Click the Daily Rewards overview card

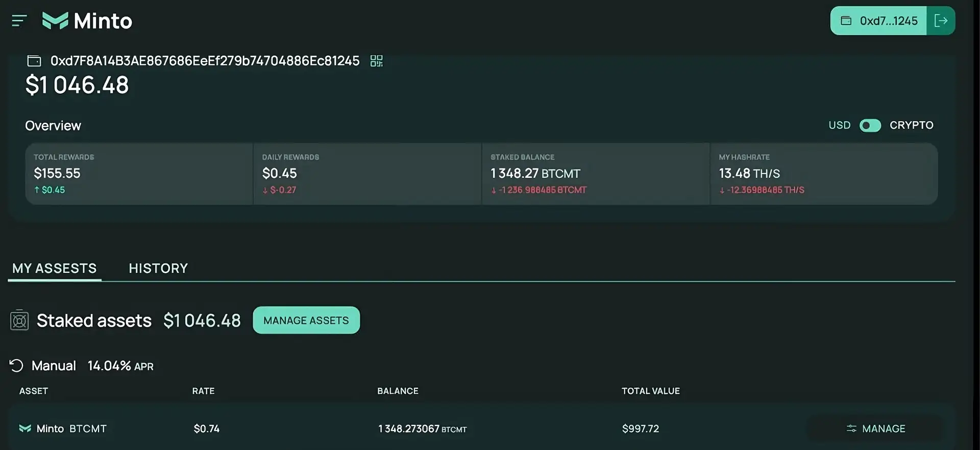(367, 174)
